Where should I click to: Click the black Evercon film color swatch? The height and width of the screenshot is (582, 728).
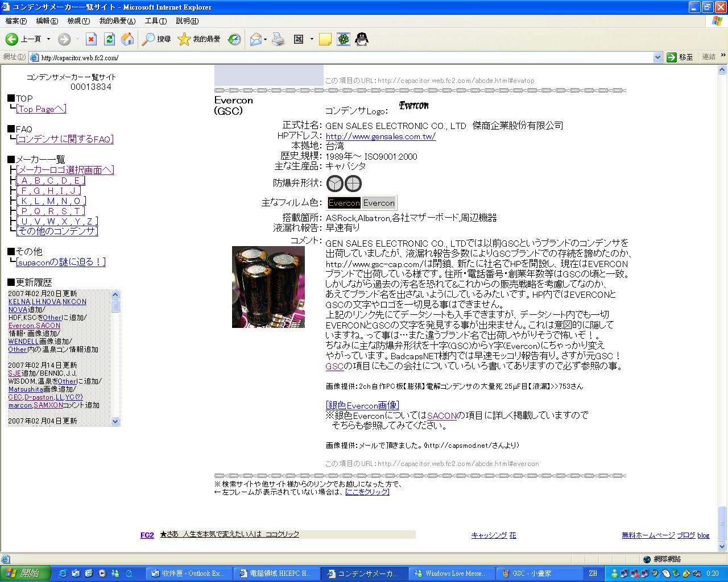click(x=344, y=203)
